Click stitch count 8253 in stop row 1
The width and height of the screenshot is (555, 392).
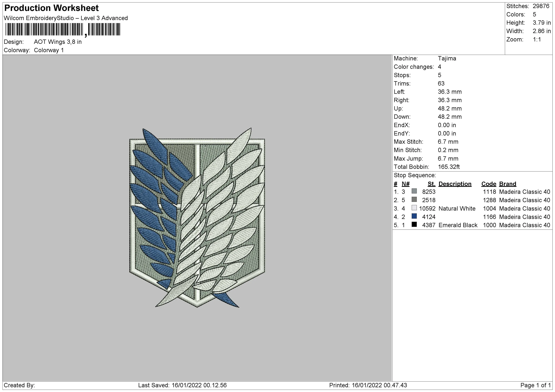tap(429, 192)
